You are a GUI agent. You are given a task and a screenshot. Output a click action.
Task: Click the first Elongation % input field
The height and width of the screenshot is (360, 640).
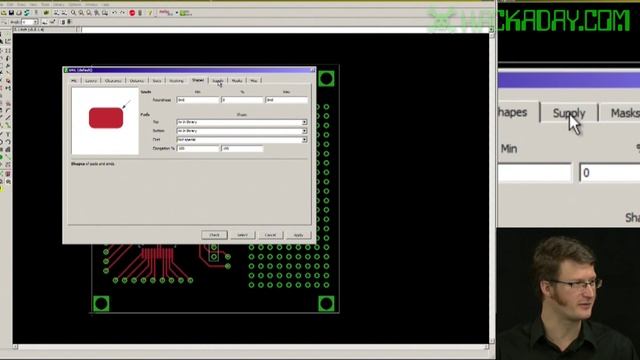[198, 149]
